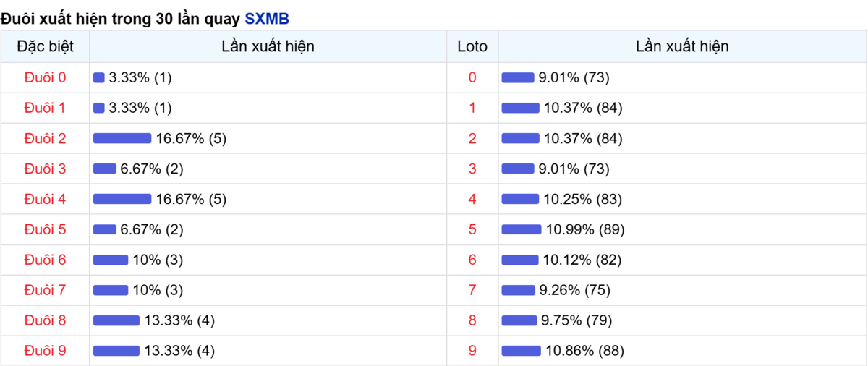Screen dimensions: 868x366
Task: Click the 16.67% bar for Đuôi 4
Action: pos(122,199)
